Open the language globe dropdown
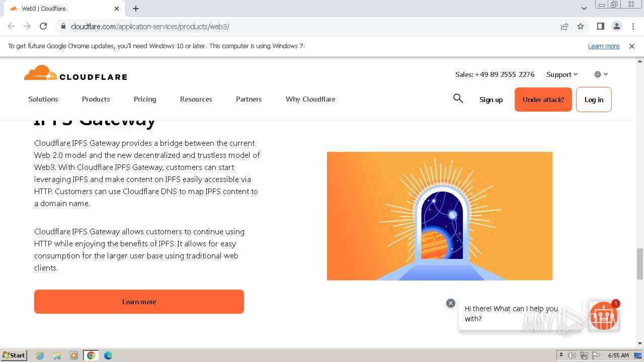The height and width of the screenshot is (362, 644). (601, 74)
